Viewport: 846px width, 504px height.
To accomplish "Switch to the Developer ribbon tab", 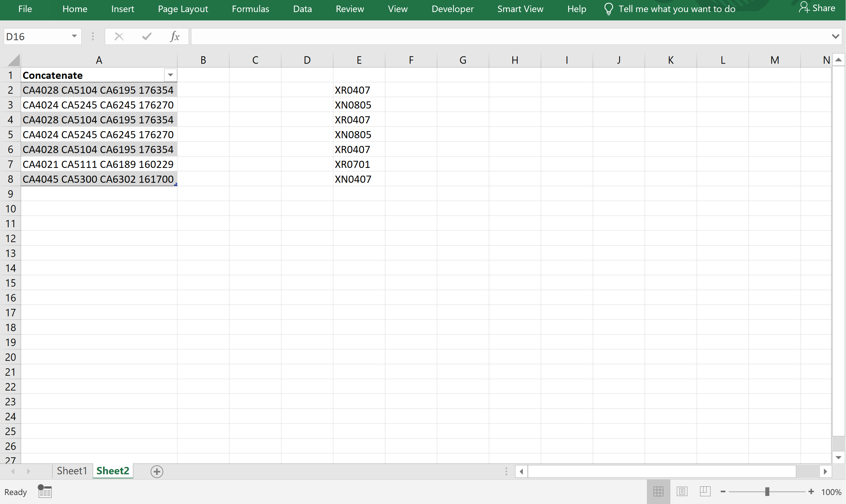I will coord(452,9).
